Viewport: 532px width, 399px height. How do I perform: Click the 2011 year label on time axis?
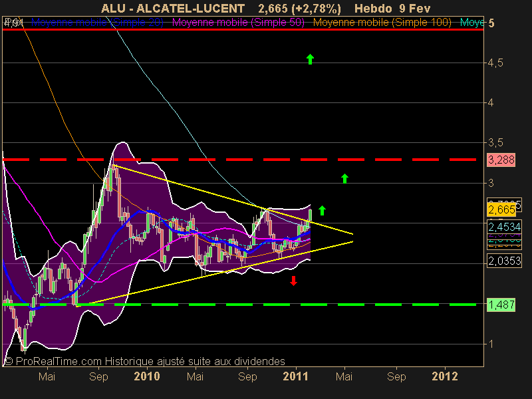click(295, 376)
